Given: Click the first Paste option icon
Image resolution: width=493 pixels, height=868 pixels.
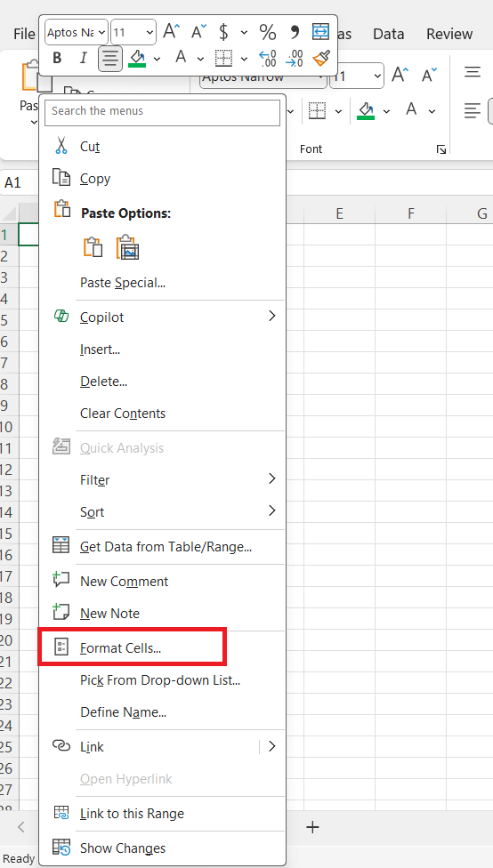Looking at the screenshot, I should (x=93, y=247).
